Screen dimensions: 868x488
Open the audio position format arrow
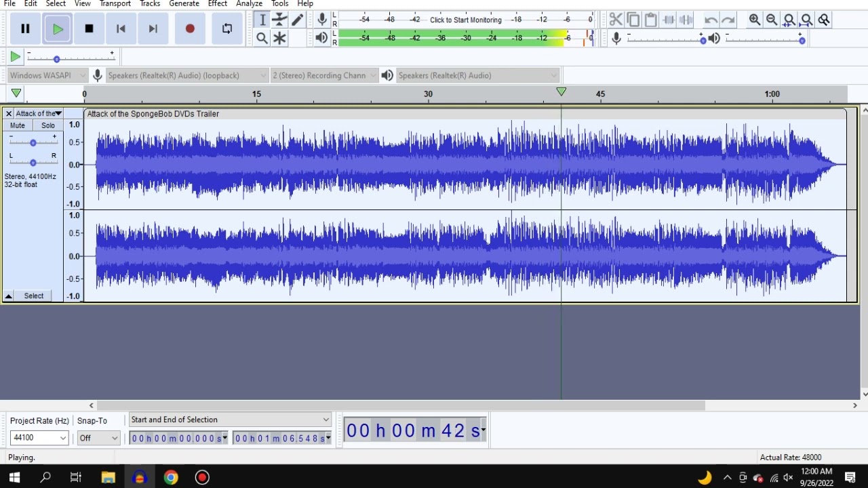pos(483,430)
